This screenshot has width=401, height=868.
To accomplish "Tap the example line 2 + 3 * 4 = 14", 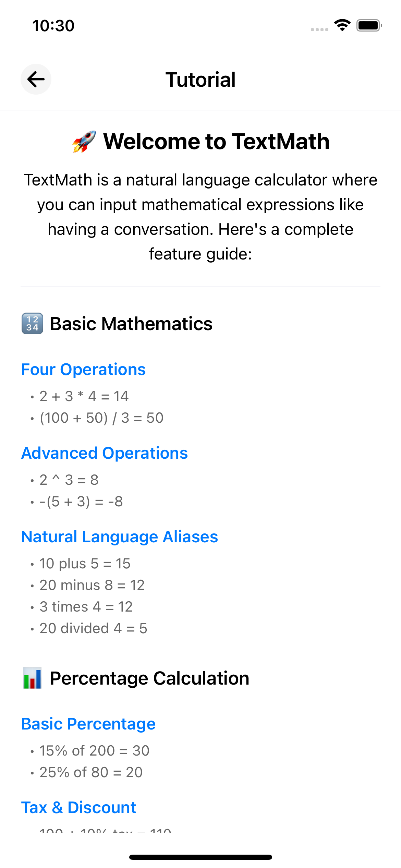I will coord(84,396).
